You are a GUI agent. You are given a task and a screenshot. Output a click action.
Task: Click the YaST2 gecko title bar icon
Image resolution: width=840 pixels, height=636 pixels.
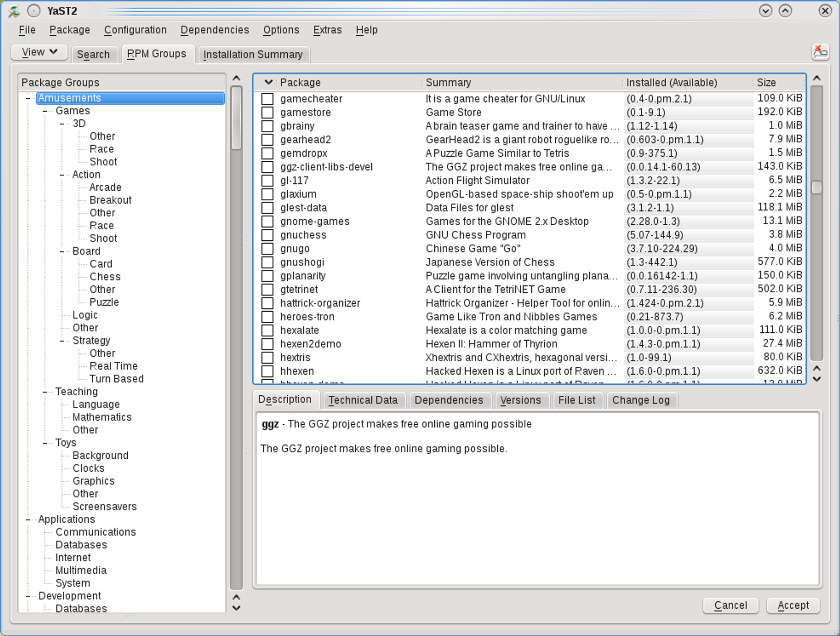point(14,11)
